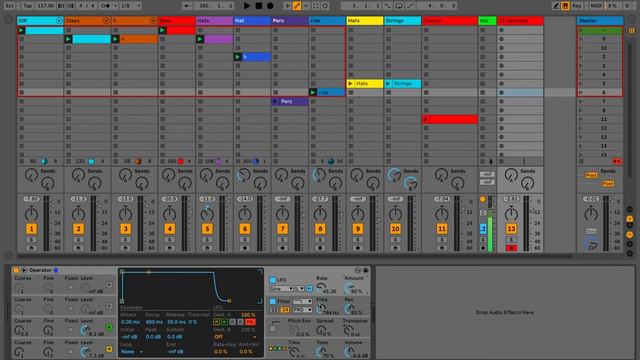Launch the cyan clip on Kik track
The image size is (640, 360).
21,30
